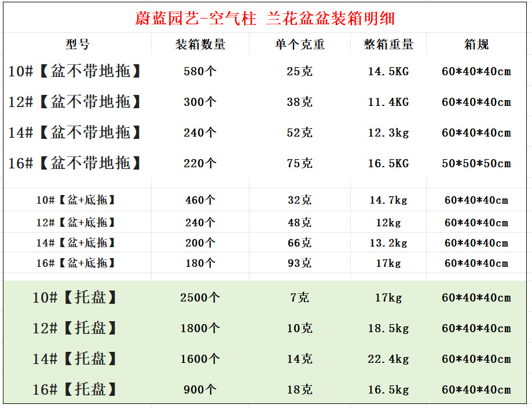Select the 整箱重量 header cell
Viewport: 532px width, 408px height.
pyautogui.click(x=388, y=44)
